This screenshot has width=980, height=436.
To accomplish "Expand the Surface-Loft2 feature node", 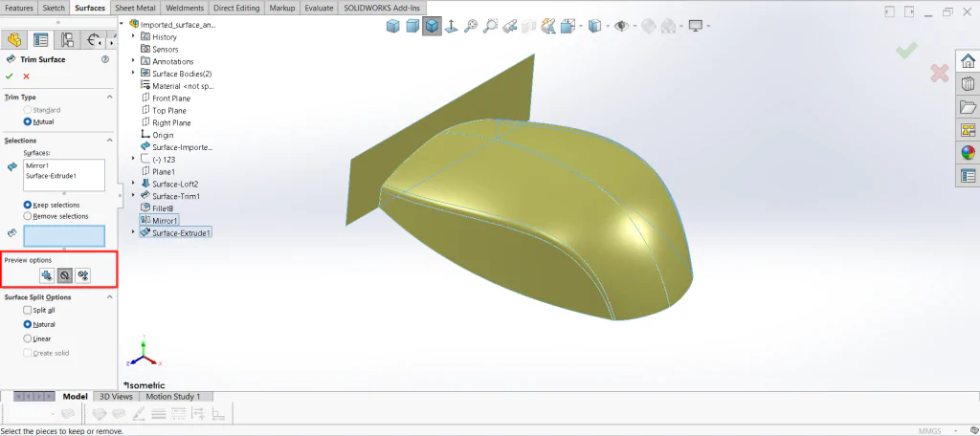I will click(133, 184).
